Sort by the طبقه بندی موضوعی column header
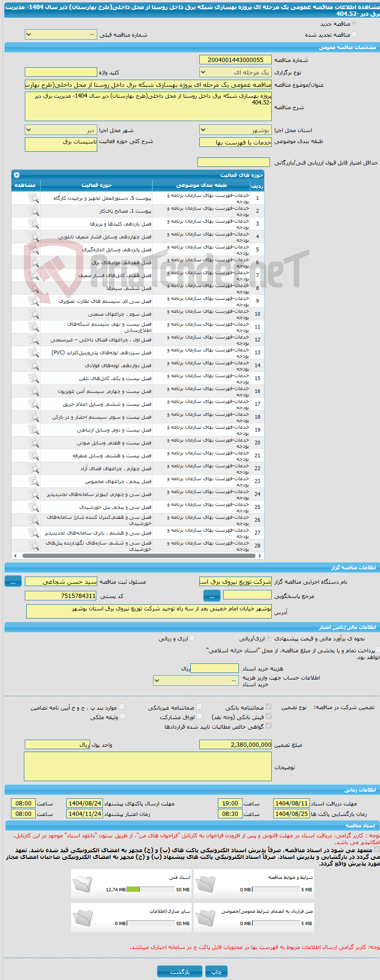The height and width of the screenshot is (980, 380). tap(202, 185)
